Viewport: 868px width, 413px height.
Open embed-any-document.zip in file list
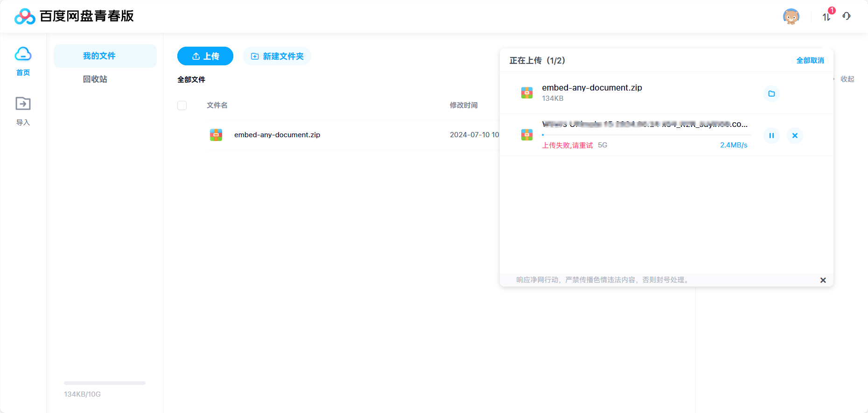coord(277,135)
